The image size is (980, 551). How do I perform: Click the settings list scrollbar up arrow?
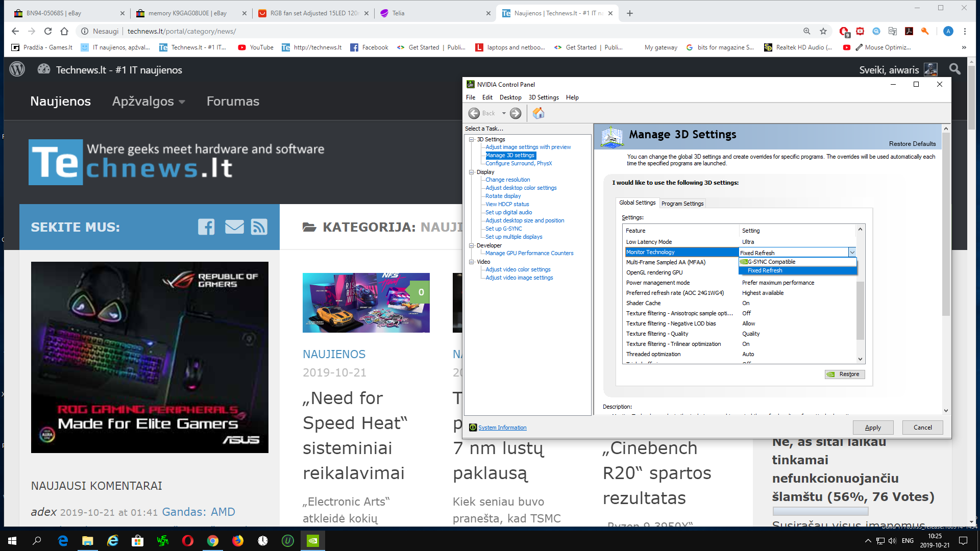(x=860, y=230)
